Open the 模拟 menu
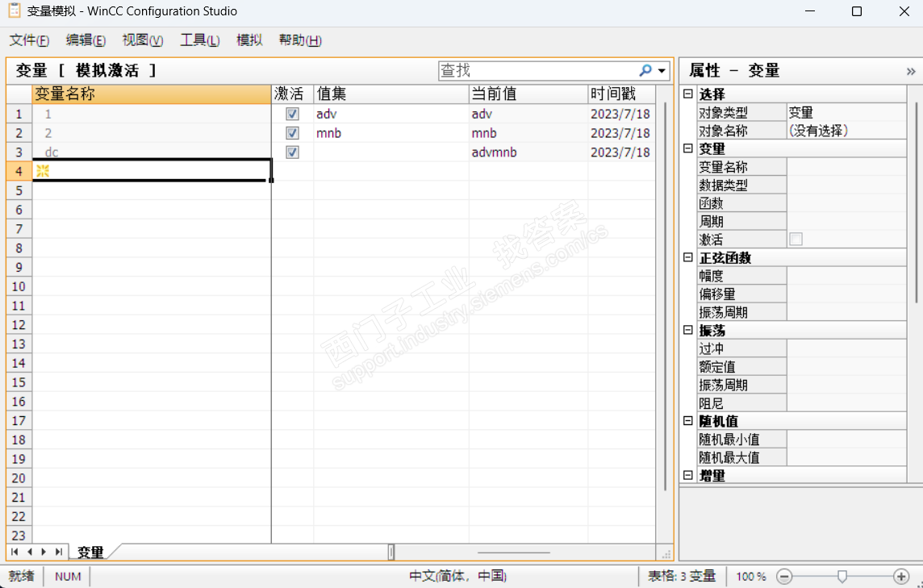 click(x=249, y=40)
